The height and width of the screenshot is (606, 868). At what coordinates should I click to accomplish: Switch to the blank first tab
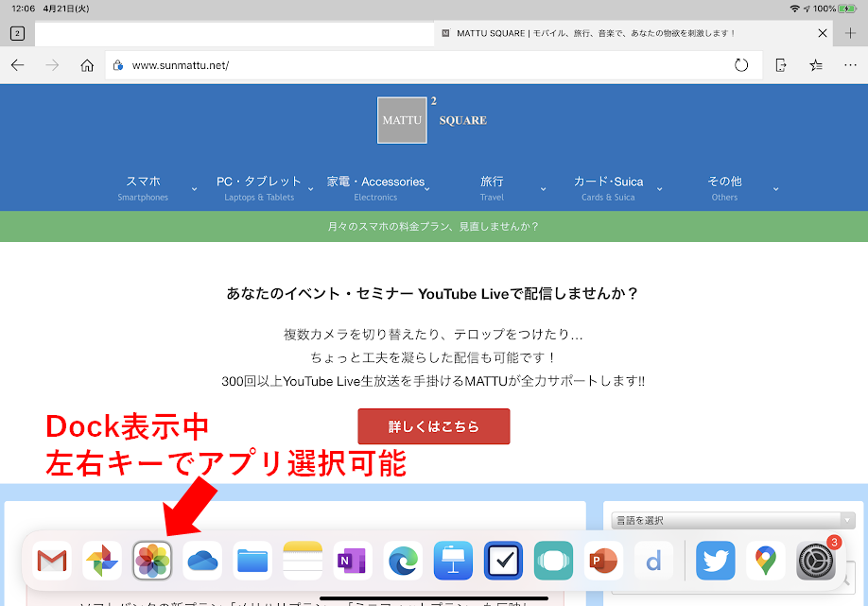(x=234, y=33)
